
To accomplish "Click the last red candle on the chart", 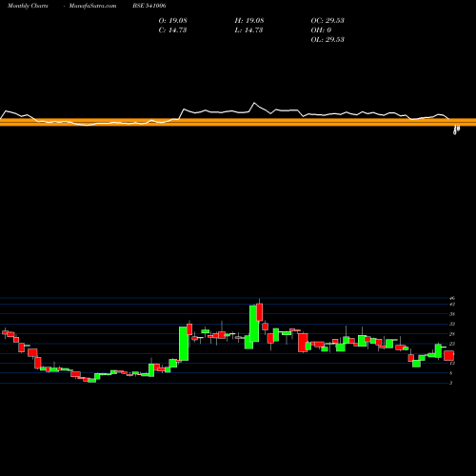I will click(x=448, y=355).
